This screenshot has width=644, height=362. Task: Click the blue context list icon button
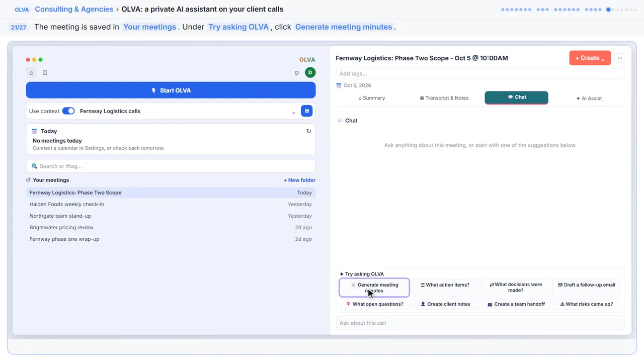(x=306, y=111)
